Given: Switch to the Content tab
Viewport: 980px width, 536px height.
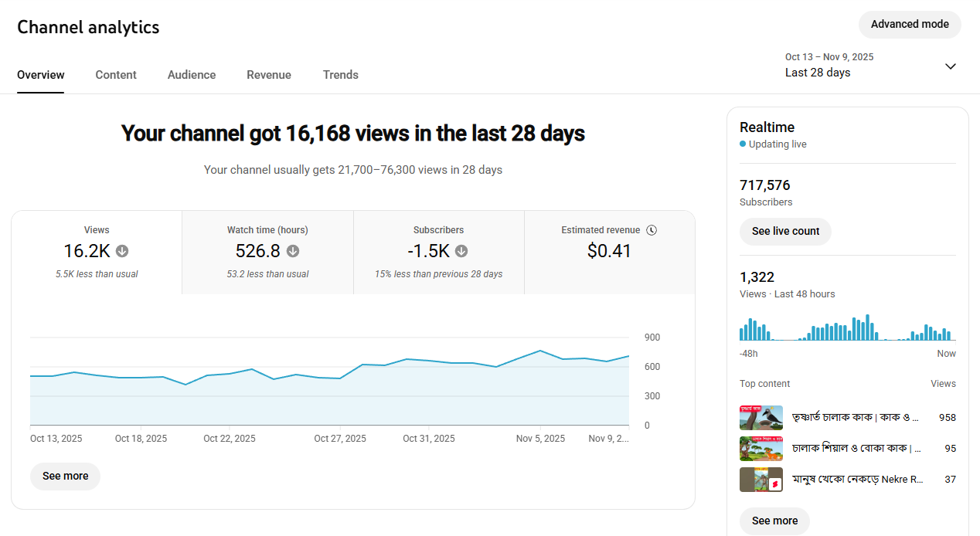Looking at the screenshot, I should click(116, 75).
